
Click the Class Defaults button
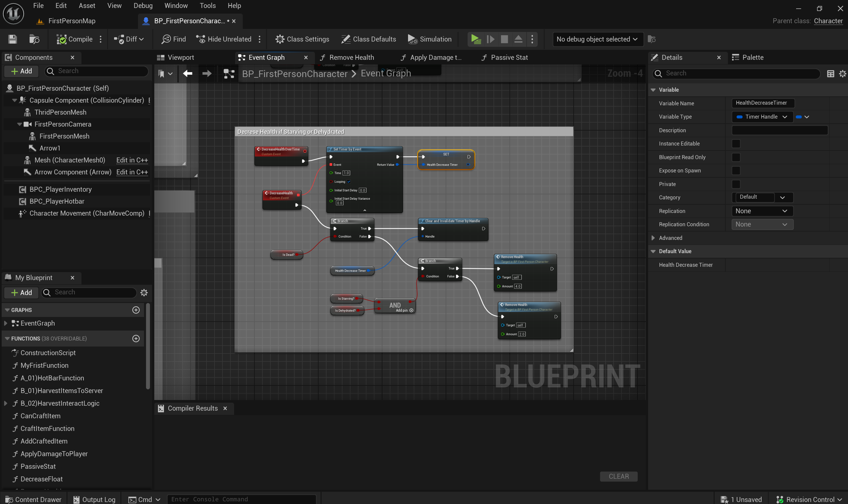(368, 40)
